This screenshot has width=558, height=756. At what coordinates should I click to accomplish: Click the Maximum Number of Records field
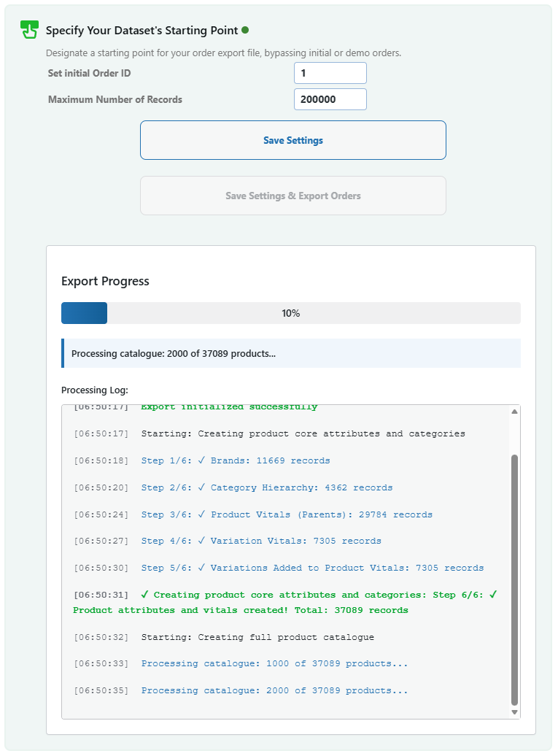pos(330,99)
